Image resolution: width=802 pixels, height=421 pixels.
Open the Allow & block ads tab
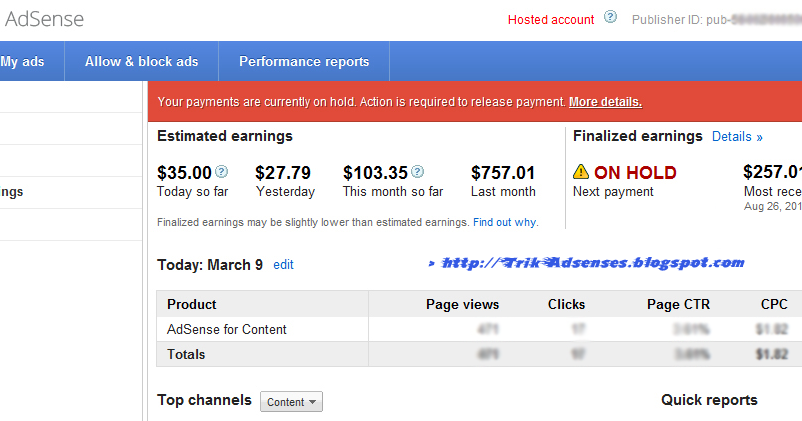pyautogui.click(x=142, y=61)
